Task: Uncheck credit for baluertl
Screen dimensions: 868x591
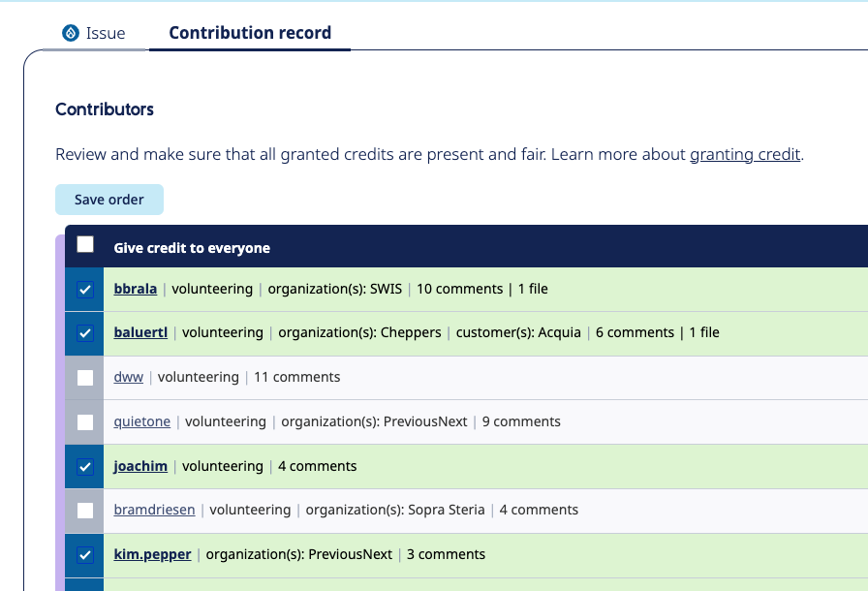Action: coord(84,332)
